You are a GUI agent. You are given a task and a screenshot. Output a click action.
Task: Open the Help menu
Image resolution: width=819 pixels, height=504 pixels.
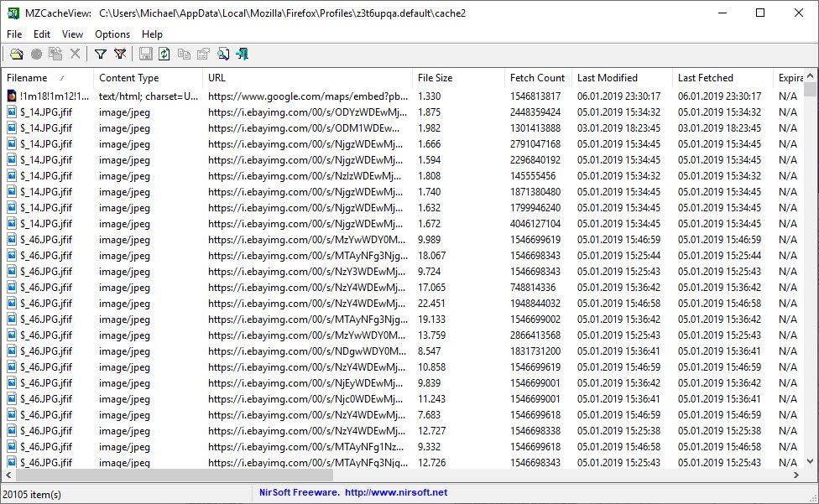[x=152, y=34]
